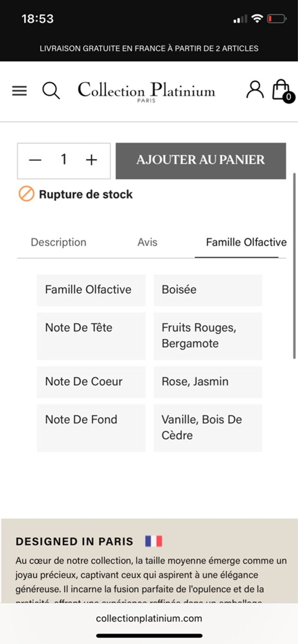Increase quantity with the plus button
This screenshot has height=644, width=298.
(92, 160)
